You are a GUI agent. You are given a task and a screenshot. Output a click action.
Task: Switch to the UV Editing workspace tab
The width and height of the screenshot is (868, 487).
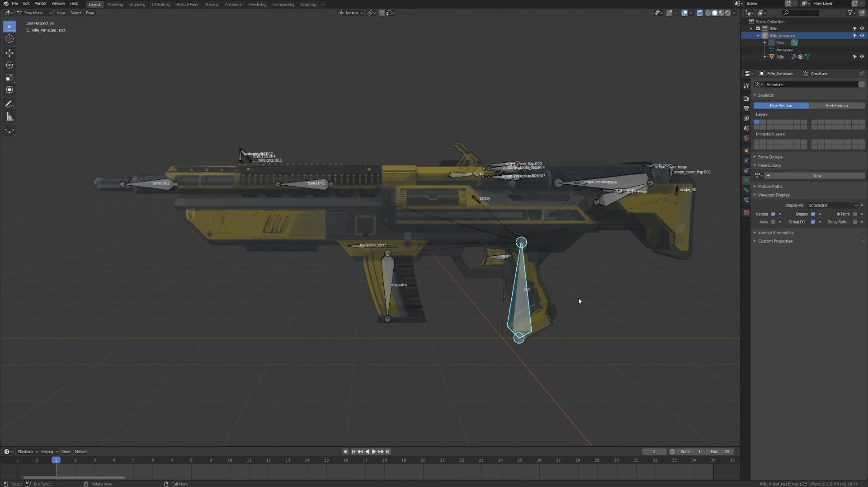point(160,5)
